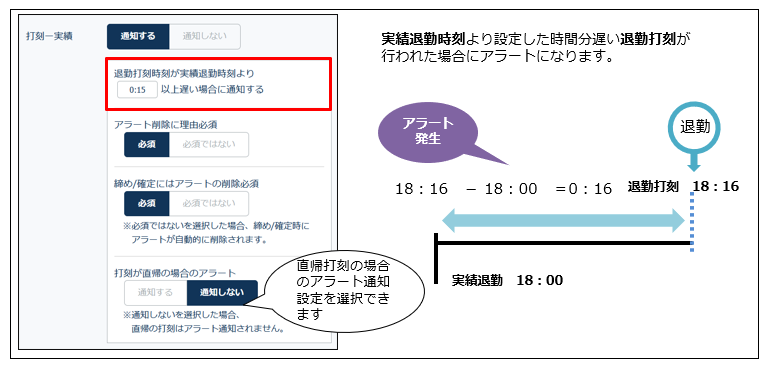Image resolution: width=772 pixels, height=371 pixels.
Task: Click the 0:15 time input field
Action: tap(137, 90)
